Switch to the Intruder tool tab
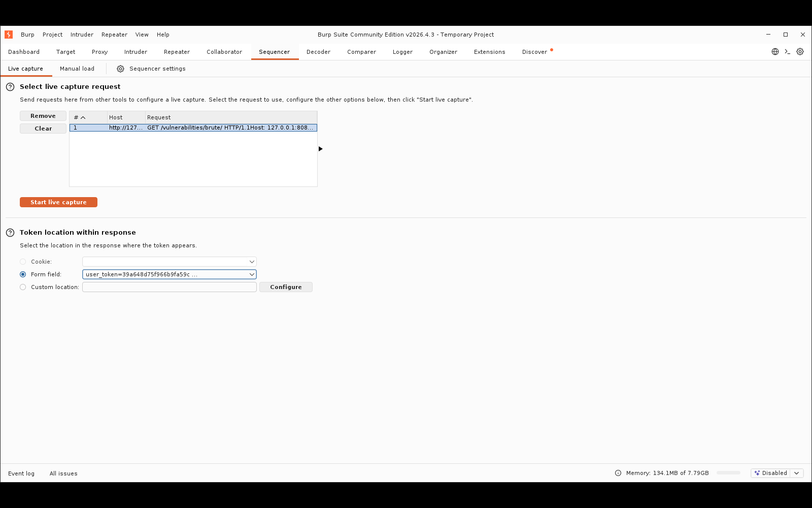The image size is (812, 508). 136,52
